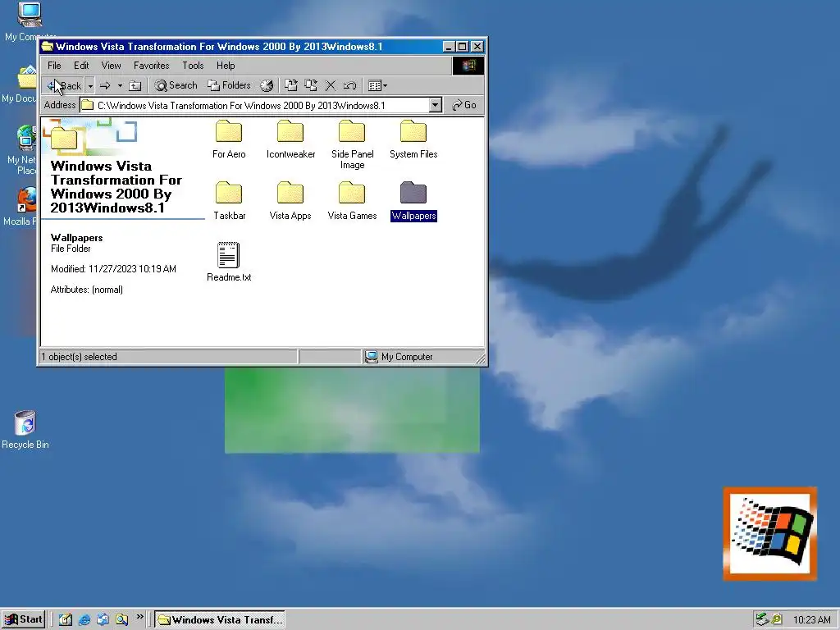Launch Internet Explorer from Quick Launch
The image size is (840, 630).
tap(84, 619)
